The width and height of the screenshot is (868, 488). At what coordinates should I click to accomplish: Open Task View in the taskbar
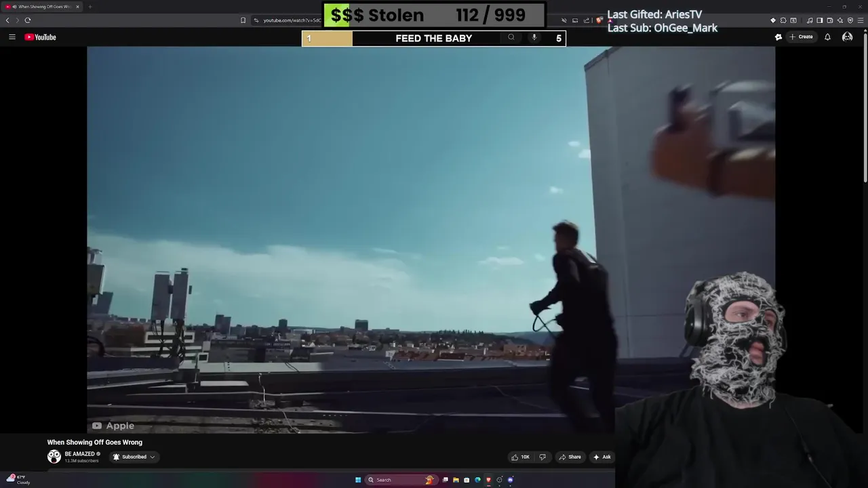pos(445,480)
